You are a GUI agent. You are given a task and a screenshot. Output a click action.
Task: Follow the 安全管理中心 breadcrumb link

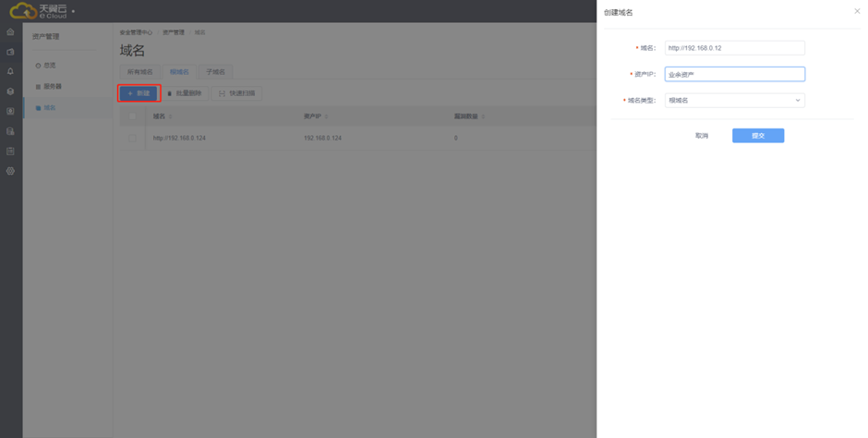[136, 32]
